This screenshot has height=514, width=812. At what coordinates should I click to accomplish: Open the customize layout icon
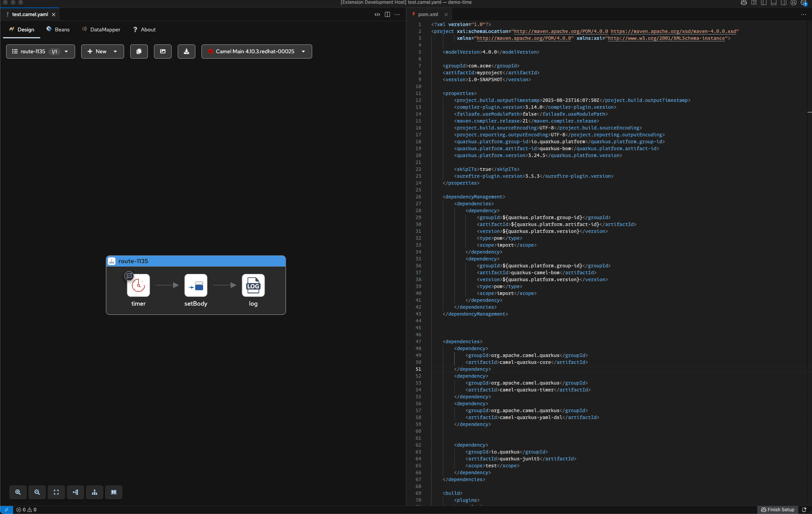[x=754, y=3]
